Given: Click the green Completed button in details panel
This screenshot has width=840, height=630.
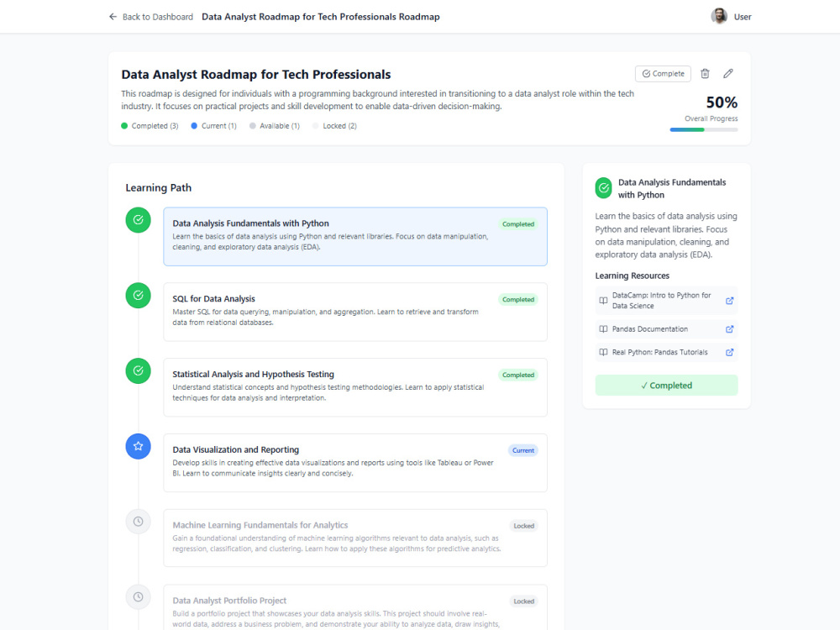Looking at the screenshot, I should 666,386.
